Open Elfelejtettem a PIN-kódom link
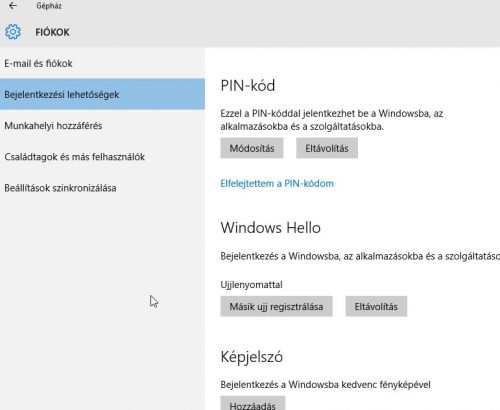The width and height of the screenshot is (500, 410). click(x=277, y=183)
